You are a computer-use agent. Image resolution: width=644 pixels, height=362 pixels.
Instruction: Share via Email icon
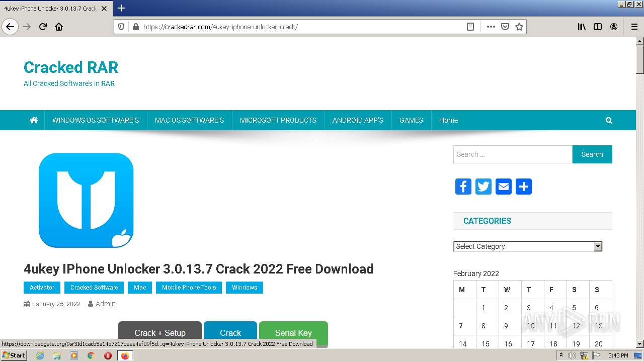[504, 187]
